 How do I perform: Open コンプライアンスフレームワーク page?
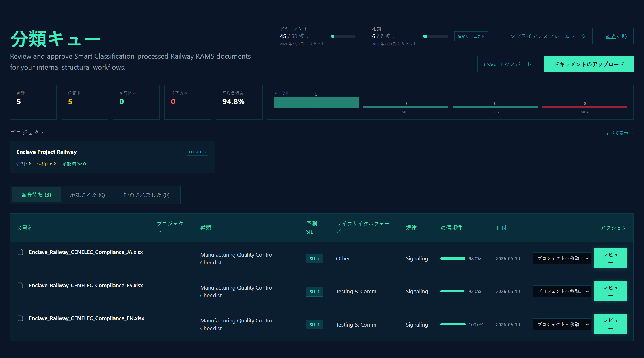coord(545,36)
